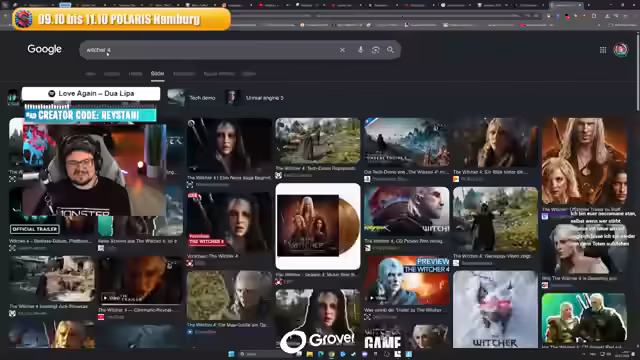Screen dimensions: 640x360
Task: Open the Google apps grid icon
Action: (x=603, y=50)
